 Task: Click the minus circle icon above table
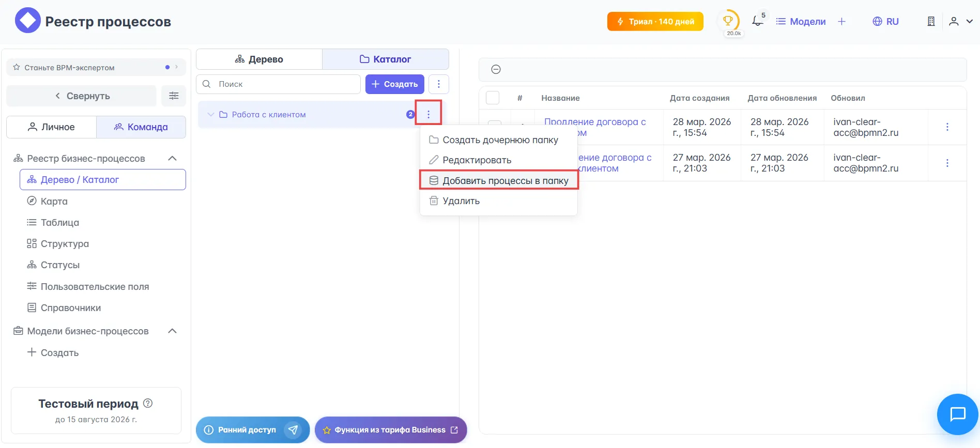pos(496,69)
